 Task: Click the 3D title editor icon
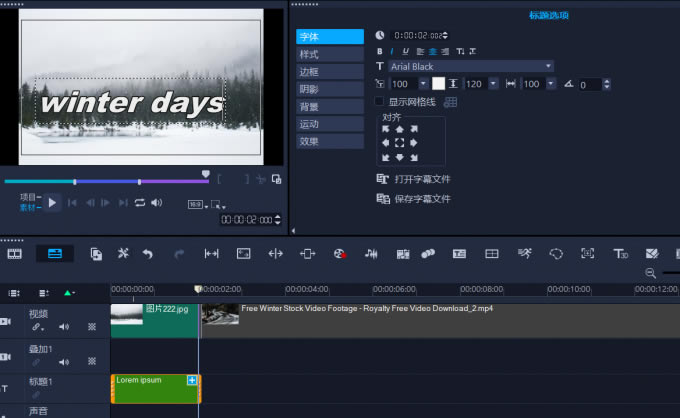(620, 254)
